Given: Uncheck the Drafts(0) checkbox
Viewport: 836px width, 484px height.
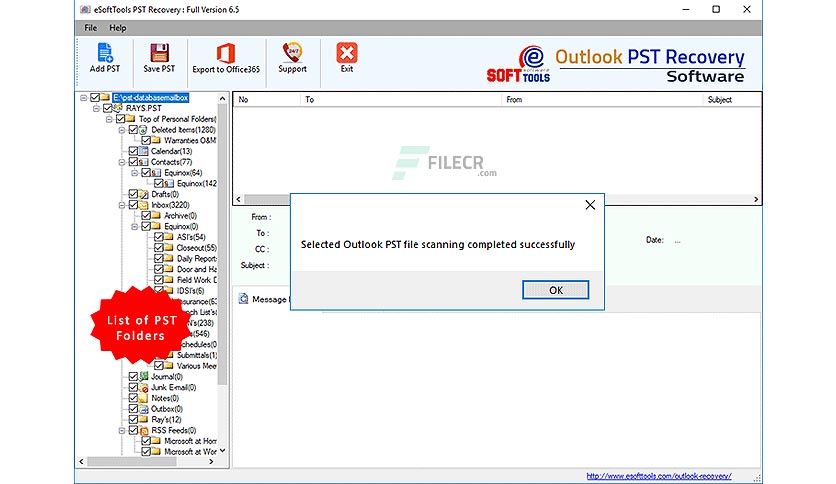Looking at the screenshot, I should tap(133, 194).
